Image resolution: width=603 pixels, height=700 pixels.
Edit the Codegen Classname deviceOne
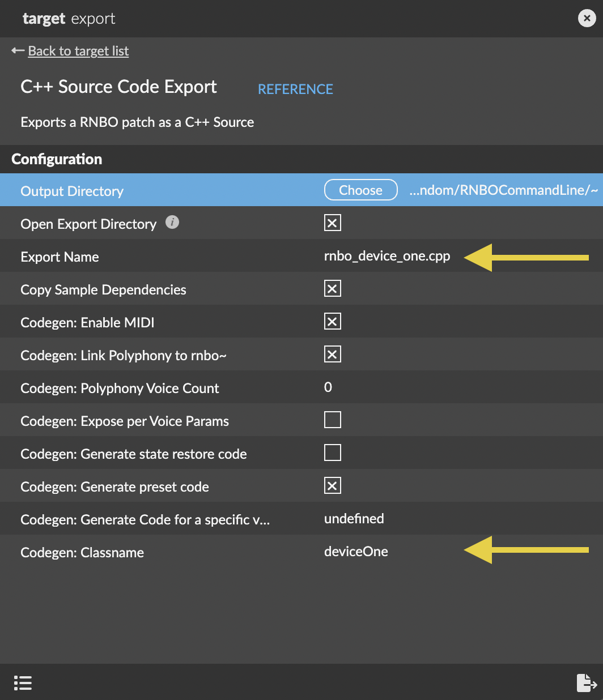point(356,551)
